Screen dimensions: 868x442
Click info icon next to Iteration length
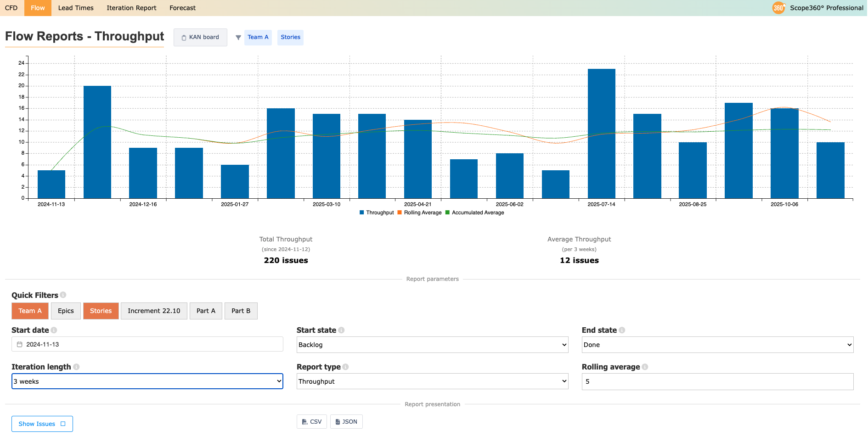[76, 367]
